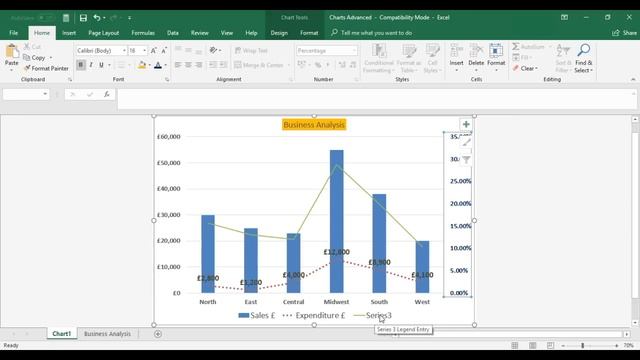Screen dimensions: 640x360
Task: Click the Font Color letter A icon
Action: [158, 65]
